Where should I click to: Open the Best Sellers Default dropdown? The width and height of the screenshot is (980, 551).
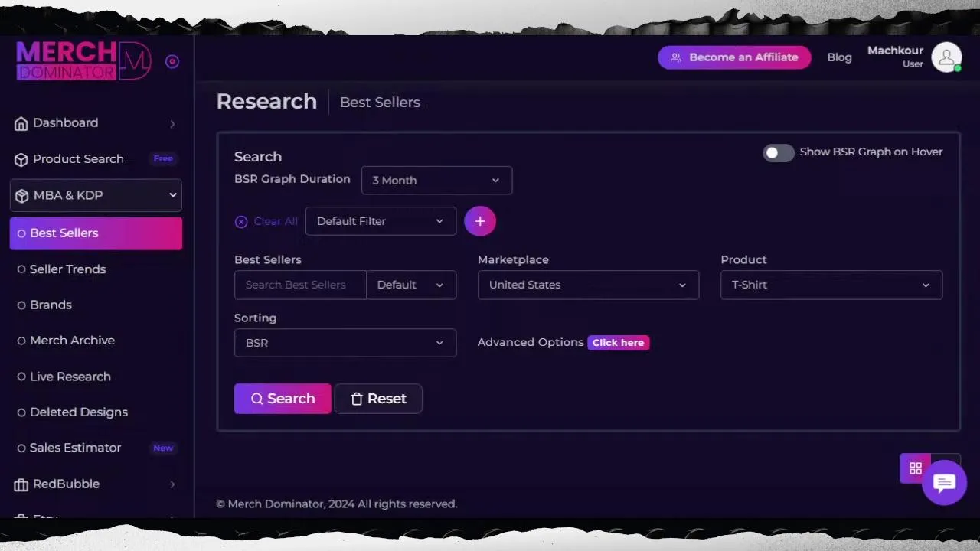point(411,285)
